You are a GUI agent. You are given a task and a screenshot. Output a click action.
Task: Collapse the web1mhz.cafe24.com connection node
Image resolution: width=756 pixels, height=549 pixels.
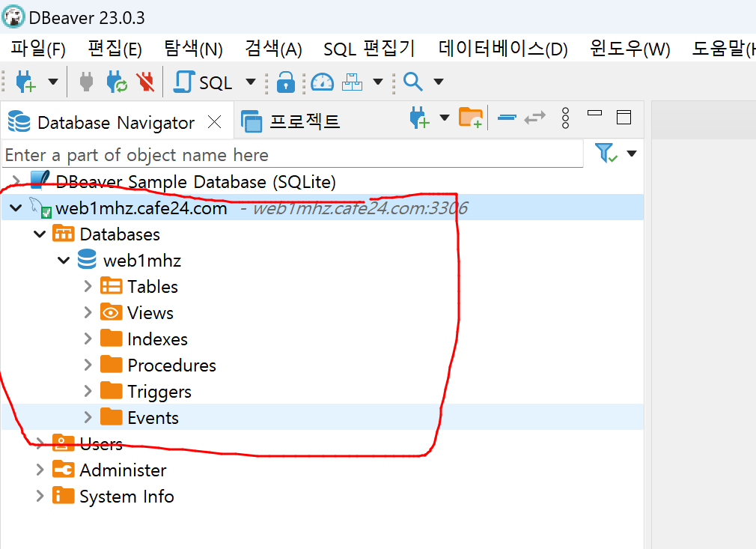coord(16,208)
